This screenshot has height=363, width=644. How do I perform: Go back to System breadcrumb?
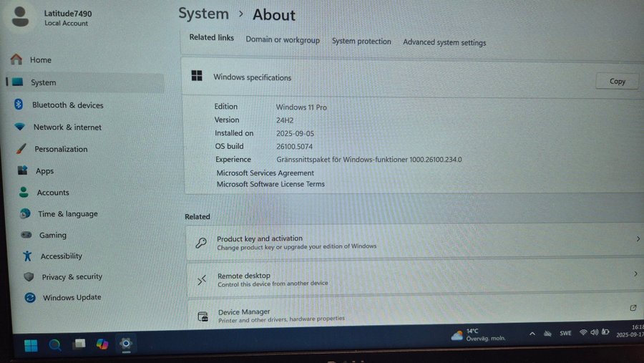tap(203, 14)
